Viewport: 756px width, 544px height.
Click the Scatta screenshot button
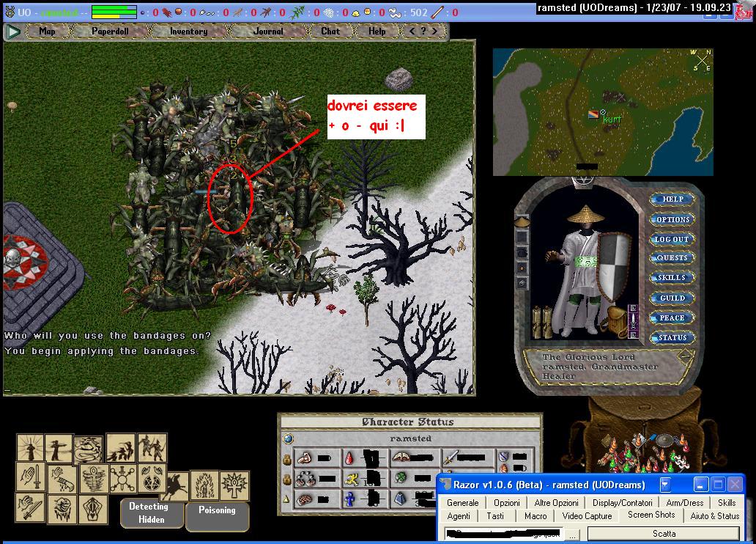tap(664, 534)
